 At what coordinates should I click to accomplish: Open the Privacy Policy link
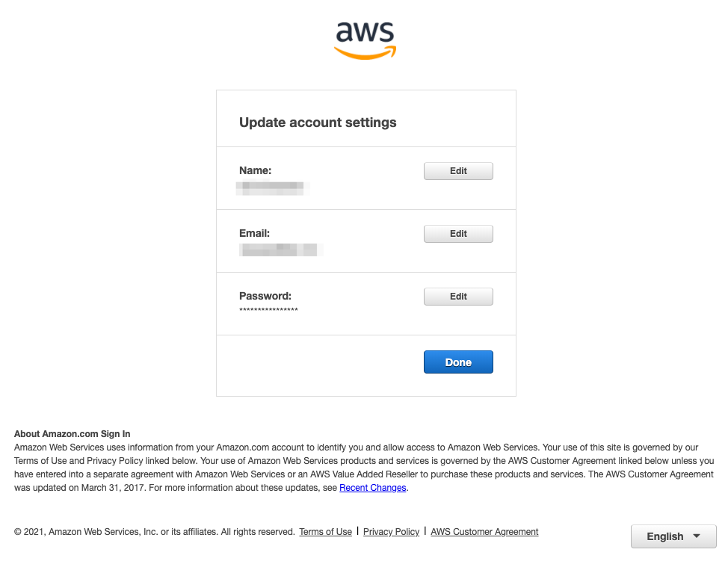(x=392, y=532)
